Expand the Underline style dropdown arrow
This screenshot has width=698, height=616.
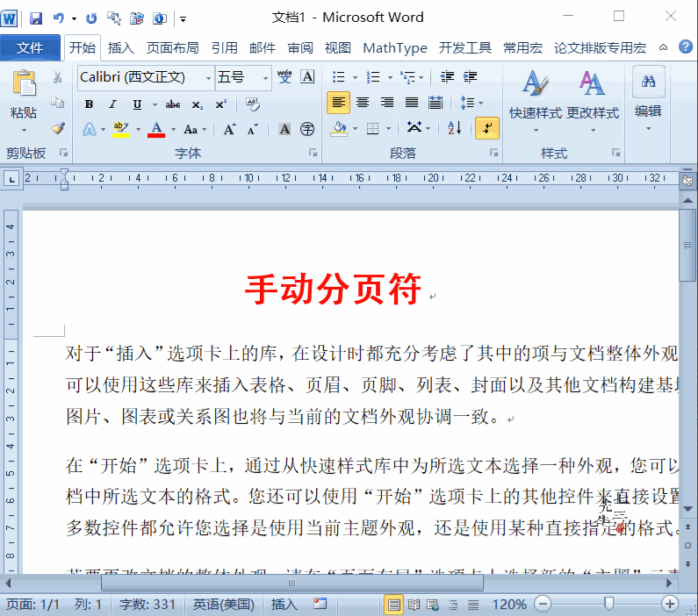[x=155, y=105]
